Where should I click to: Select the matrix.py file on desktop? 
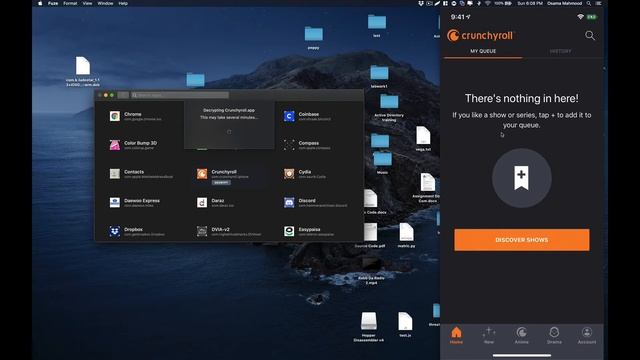406,236
